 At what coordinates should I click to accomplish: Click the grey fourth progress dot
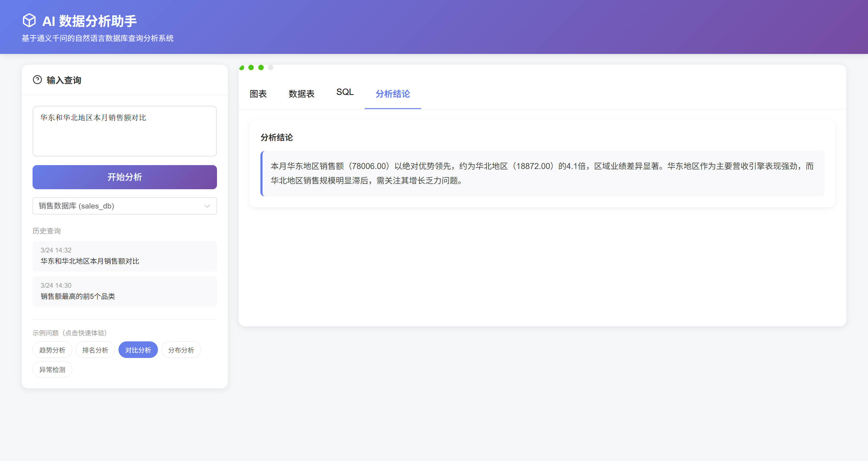point(271,68)
